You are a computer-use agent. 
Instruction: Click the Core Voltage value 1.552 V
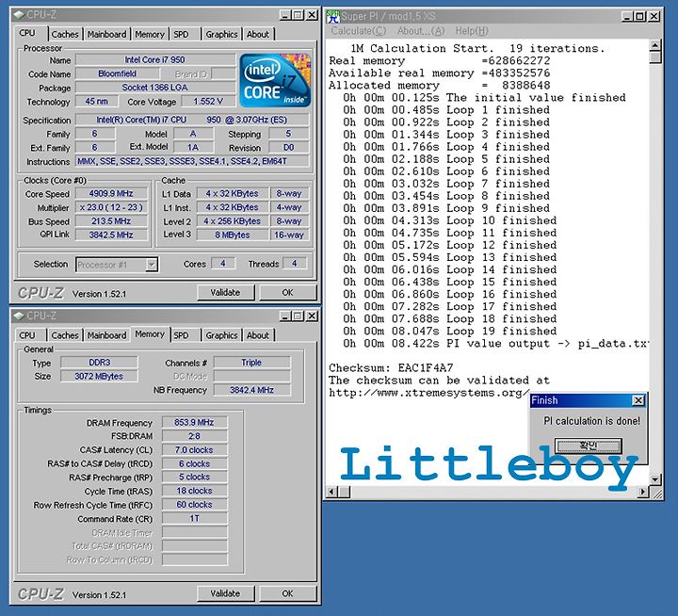click(208, 101)
